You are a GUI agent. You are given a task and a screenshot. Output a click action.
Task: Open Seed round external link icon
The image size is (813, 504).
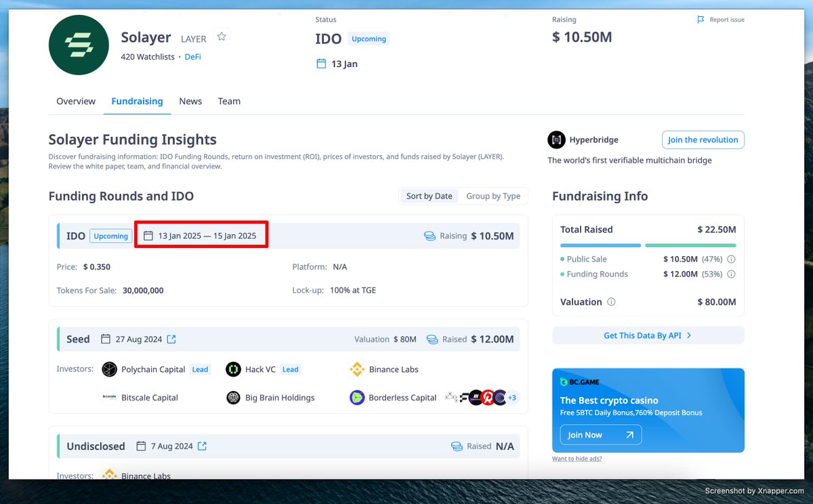tap(171, 339)
